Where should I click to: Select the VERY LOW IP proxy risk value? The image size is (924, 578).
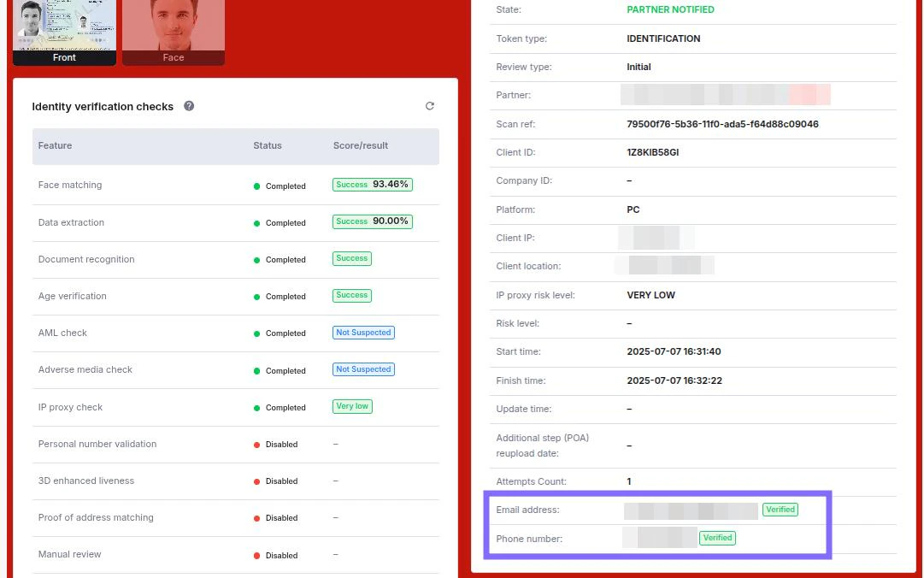point(651,295)
